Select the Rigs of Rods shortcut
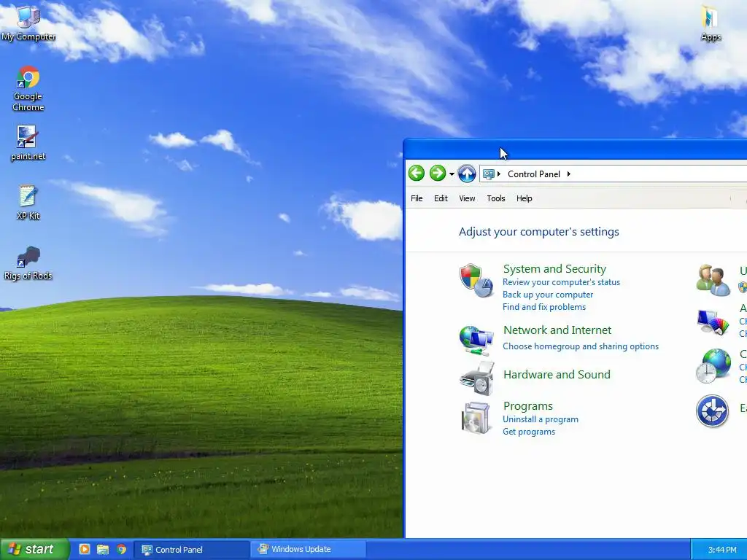Viewport: 747px width, 560px height. click(28, 262)
